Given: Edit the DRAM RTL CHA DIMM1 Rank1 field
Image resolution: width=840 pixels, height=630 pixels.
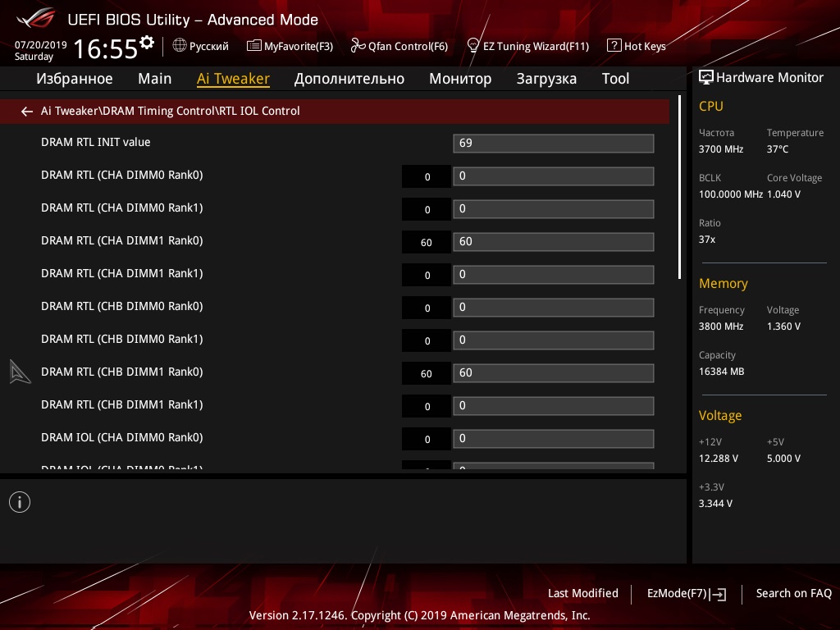Looking at the screenshot, I should [x=554, y=275].
